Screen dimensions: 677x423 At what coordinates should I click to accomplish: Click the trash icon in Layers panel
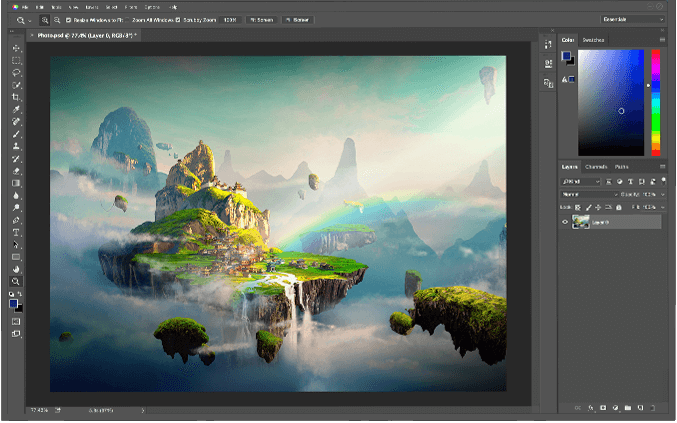pos(653,408)
